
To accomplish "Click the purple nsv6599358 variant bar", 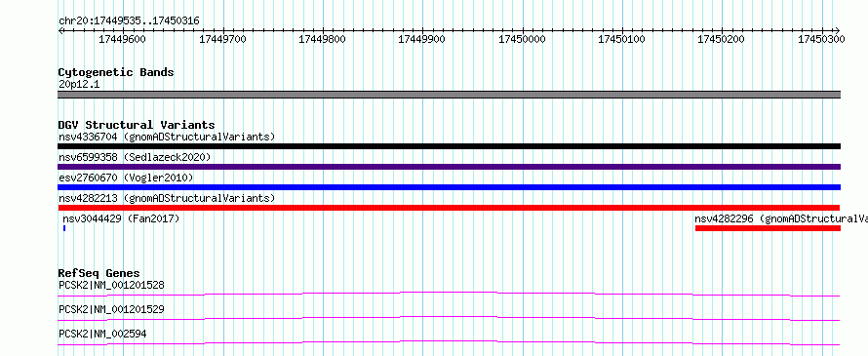I will (449, 167).
